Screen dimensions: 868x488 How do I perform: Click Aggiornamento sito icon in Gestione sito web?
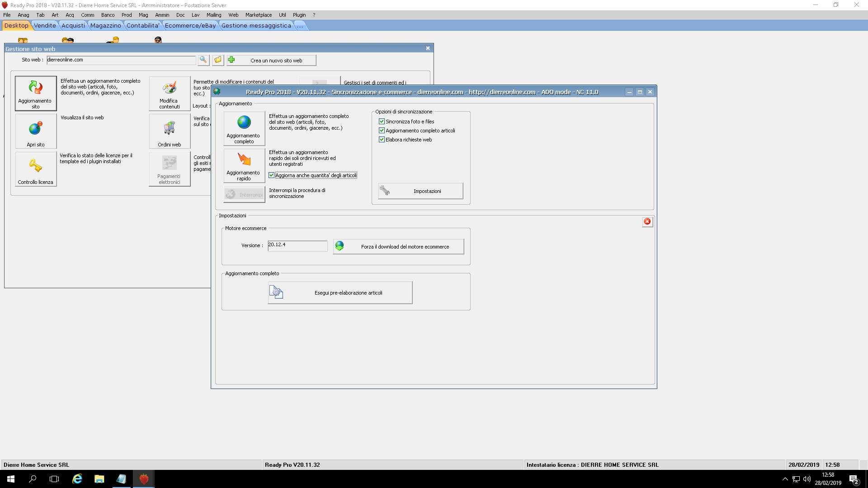click(x=36, y=93)
